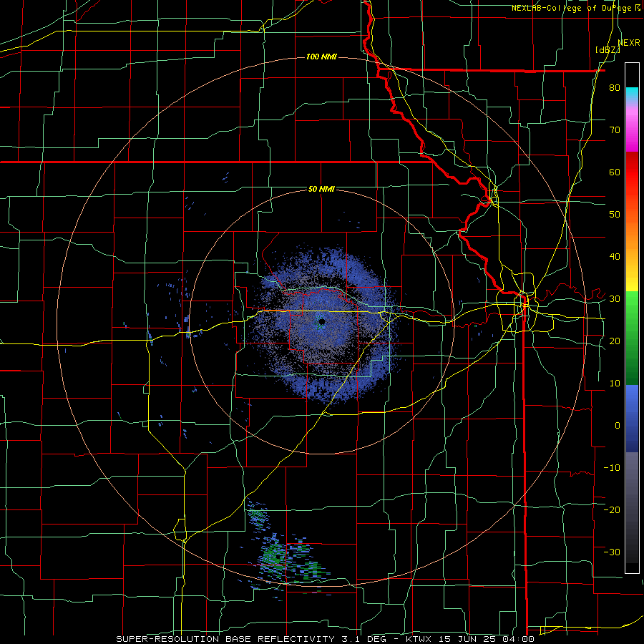The width and height of the screenshot is (644, 644).
Task: Click the 20 value on the dBZ scale
Action: tap(615, 342)
